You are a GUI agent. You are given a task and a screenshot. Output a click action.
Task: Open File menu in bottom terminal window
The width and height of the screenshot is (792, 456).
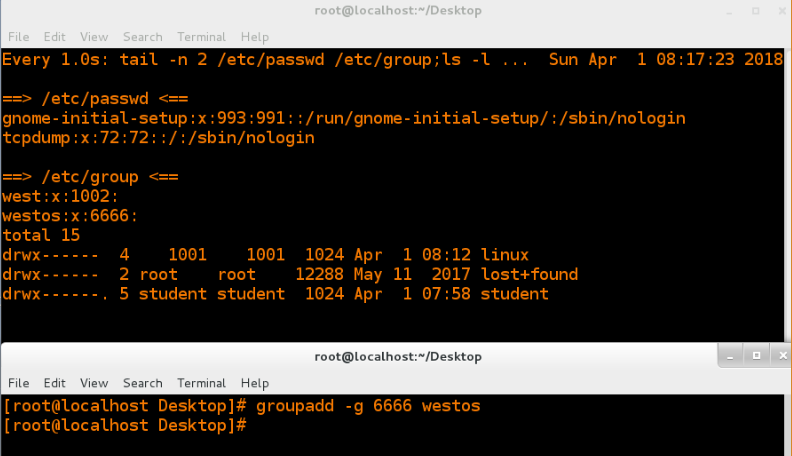coord(19,383)
